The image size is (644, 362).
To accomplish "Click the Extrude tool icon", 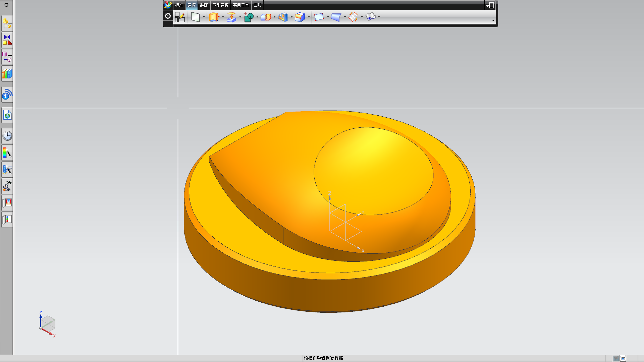I will pos(214,17).
